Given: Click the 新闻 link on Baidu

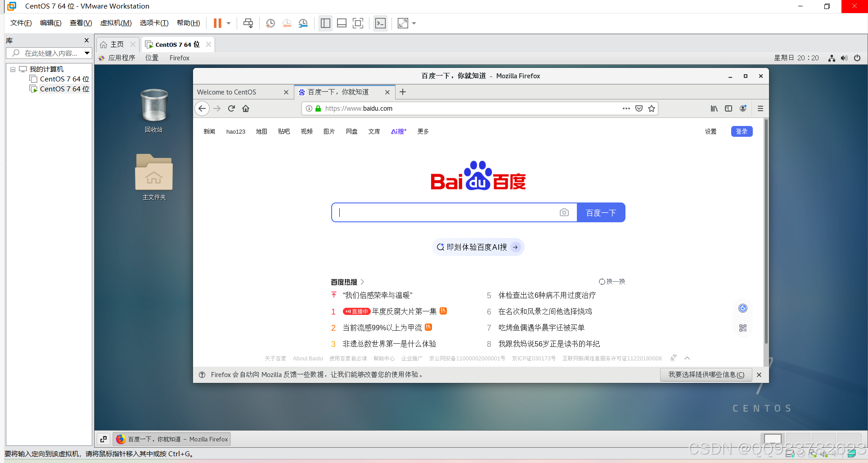Looking at the screenshot, I should click(x=209, y=131).
